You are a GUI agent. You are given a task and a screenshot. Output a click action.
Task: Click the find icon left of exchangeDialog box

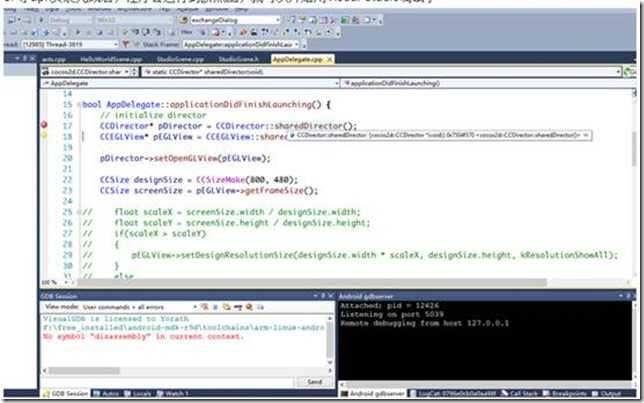[184, 20]
